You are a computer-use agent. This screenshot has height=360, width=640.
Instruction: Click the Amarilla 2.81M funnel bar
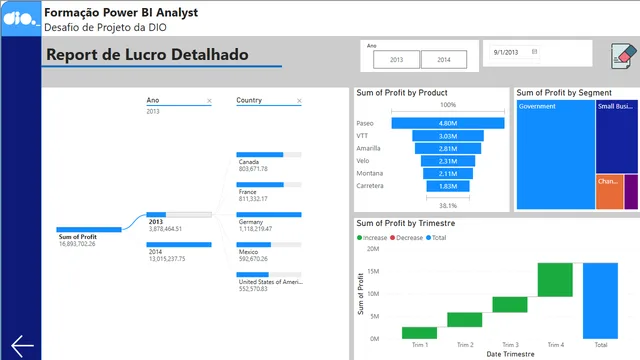tap(448, 149)
